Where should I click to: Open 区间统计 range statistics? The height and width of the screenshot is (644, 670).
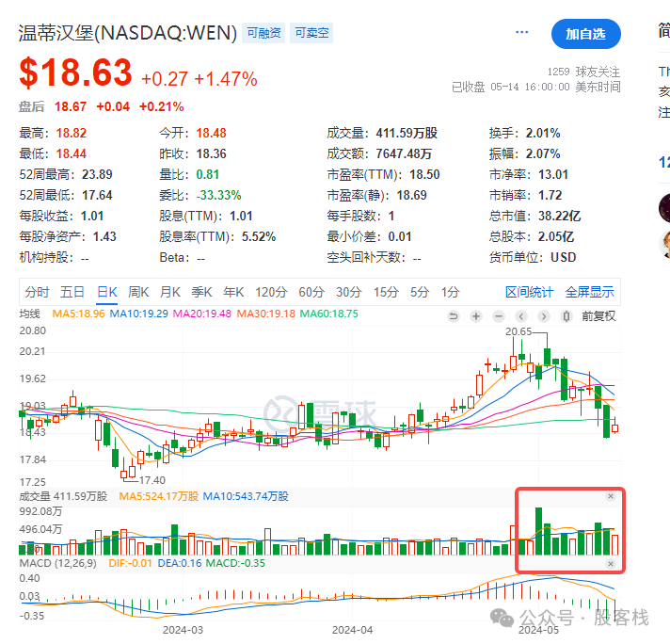coord(530,292)
